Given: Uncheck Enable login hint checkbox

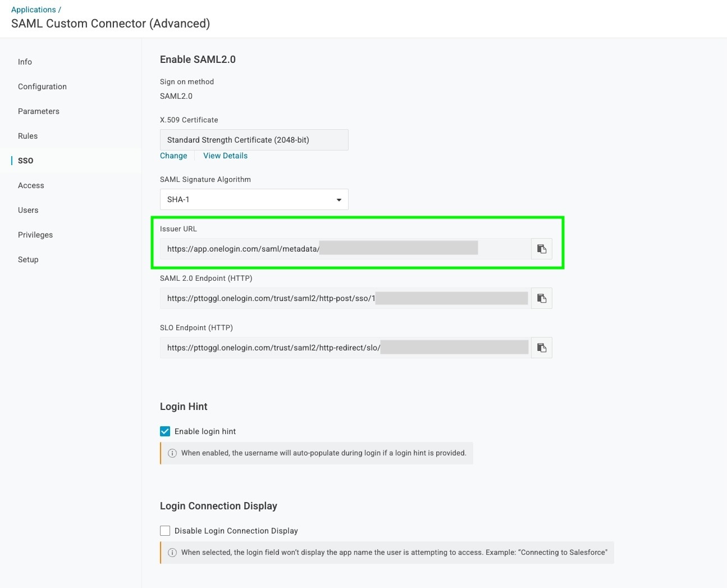Looking at the screenshot, I should click(165, 431).
